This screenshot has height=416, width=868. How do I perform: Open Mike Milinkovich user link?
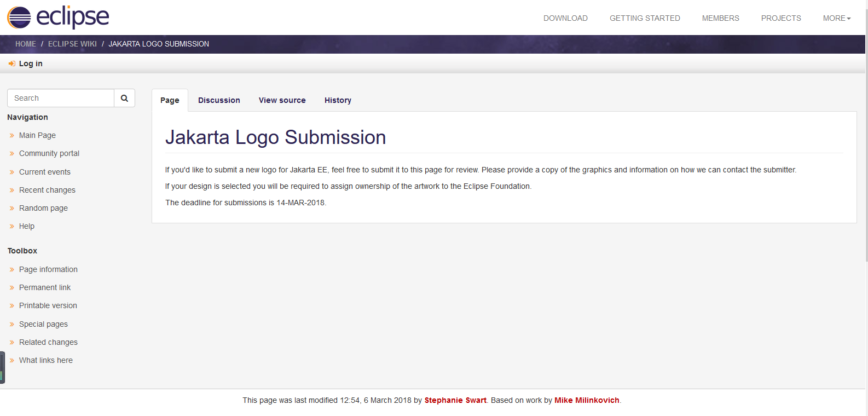pos(587,400)
